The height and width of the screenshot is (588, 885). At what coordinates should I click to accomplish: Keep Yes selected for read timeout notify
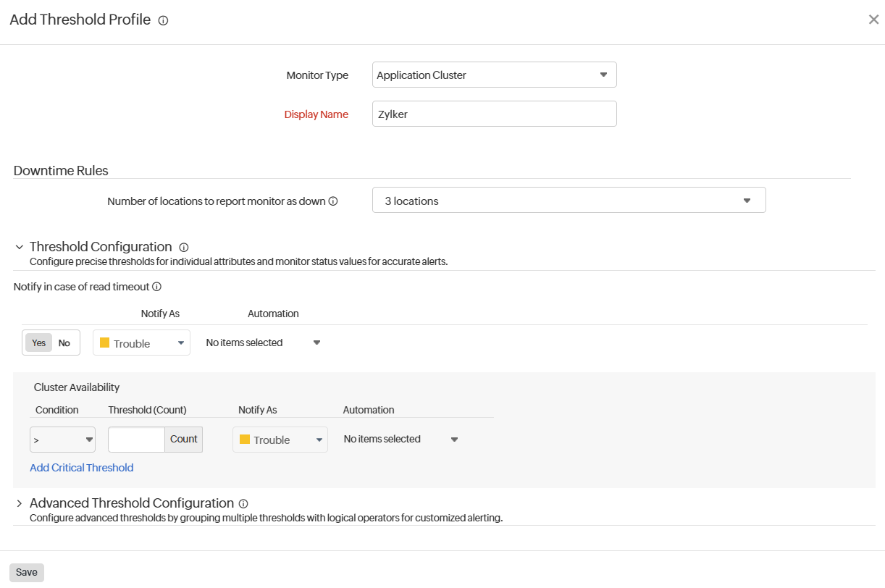point(38,342)
